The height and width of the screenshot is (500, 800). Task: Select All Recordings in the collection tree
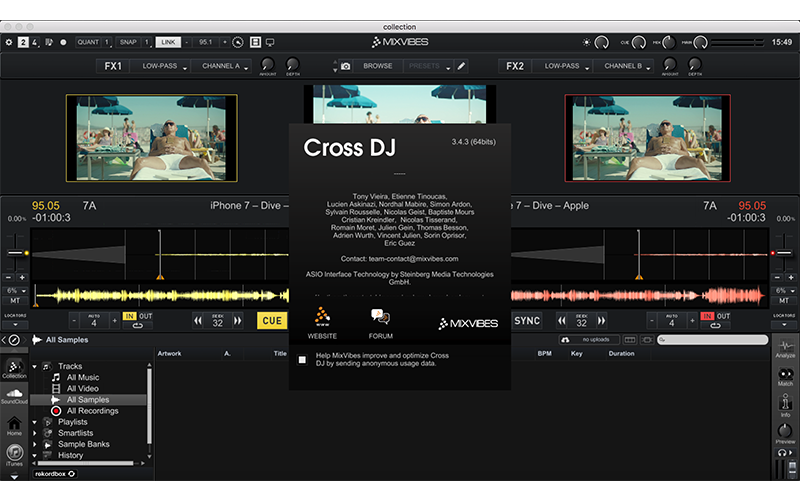92,411
